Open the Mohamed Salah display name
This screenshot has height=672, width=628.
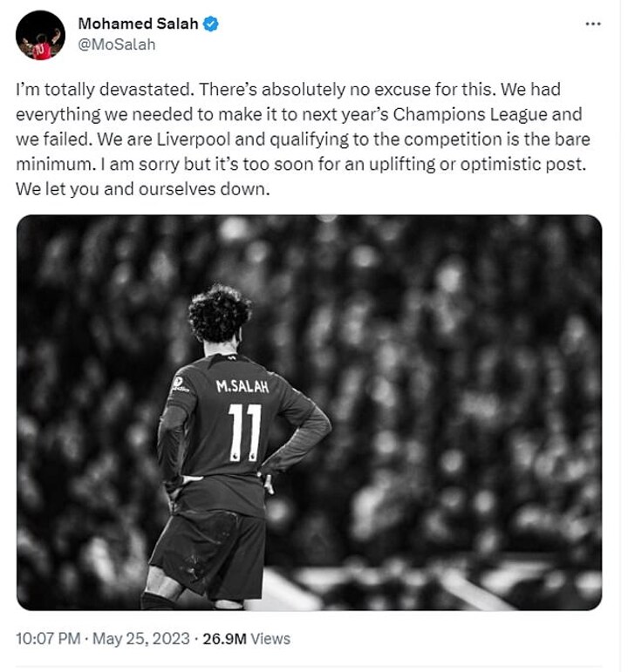(138, 25)
